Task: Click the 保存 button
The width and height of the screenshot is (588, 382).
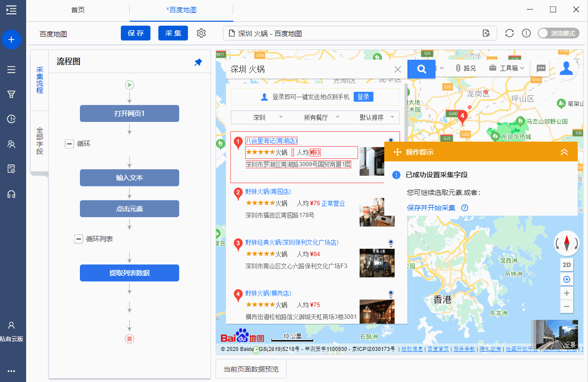Action: tap(135, 33)
